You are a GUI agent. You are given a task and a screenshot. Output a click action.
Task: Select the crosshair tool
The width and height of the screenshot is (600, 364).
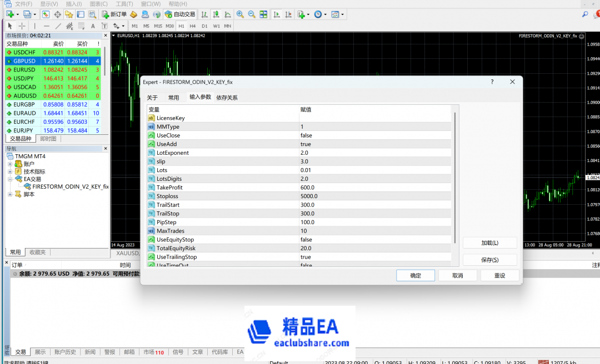click(22, 26)
